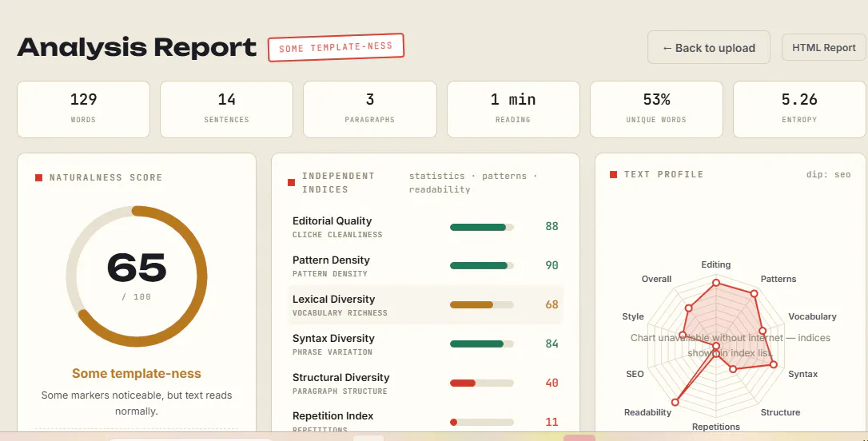Click the score value 88
Image resolution: width=868 pixels, height=441 pixels.
(551, 226)
